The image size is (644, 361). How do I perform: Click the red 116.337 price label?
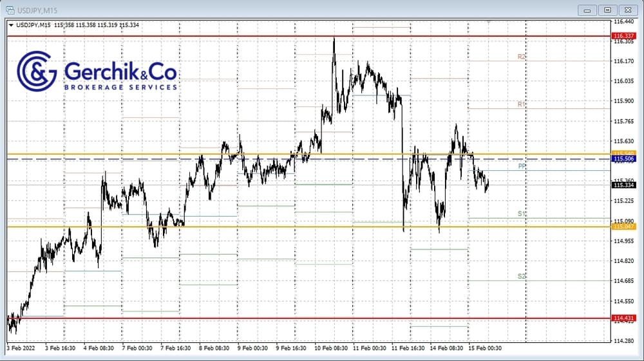(x=624, y=36)
